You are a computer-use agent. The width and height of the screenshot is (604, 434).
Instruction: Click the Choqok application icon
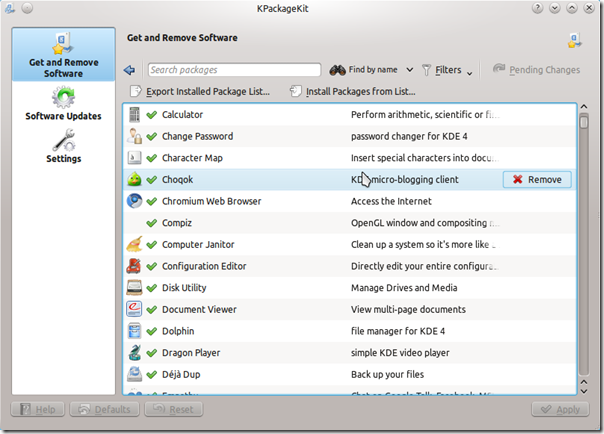[x=135, y=180]
